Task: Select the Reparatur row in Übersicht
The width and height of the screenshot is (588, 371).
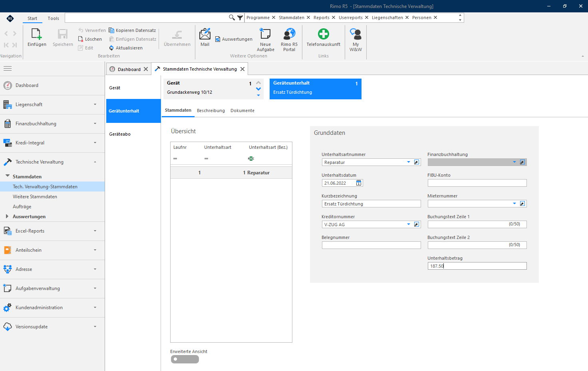Action: pyautogui.click(x=231, y=173)
